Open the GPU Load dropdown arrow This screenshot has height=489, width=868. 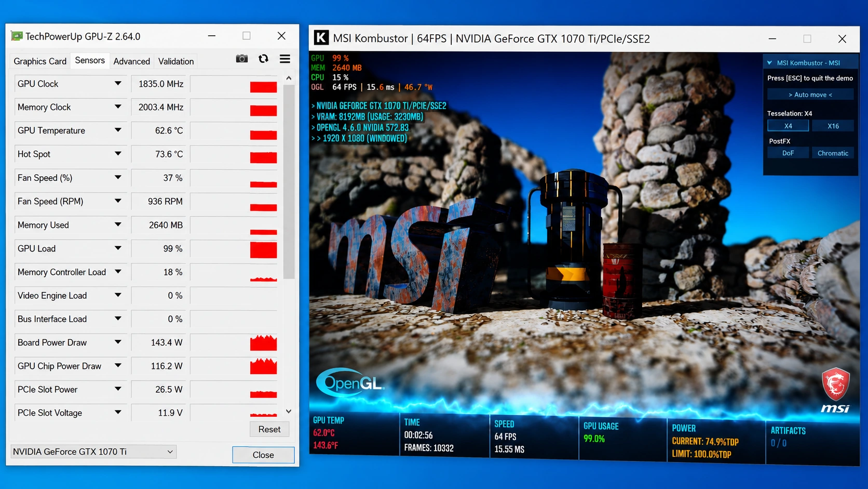point(118,248)
